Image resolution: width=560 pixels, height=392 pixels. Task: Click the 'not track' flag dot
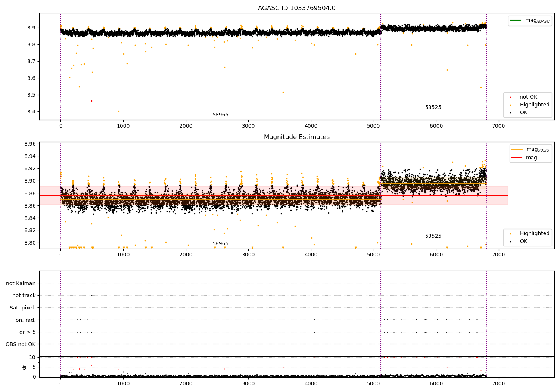tap(92, 296)
